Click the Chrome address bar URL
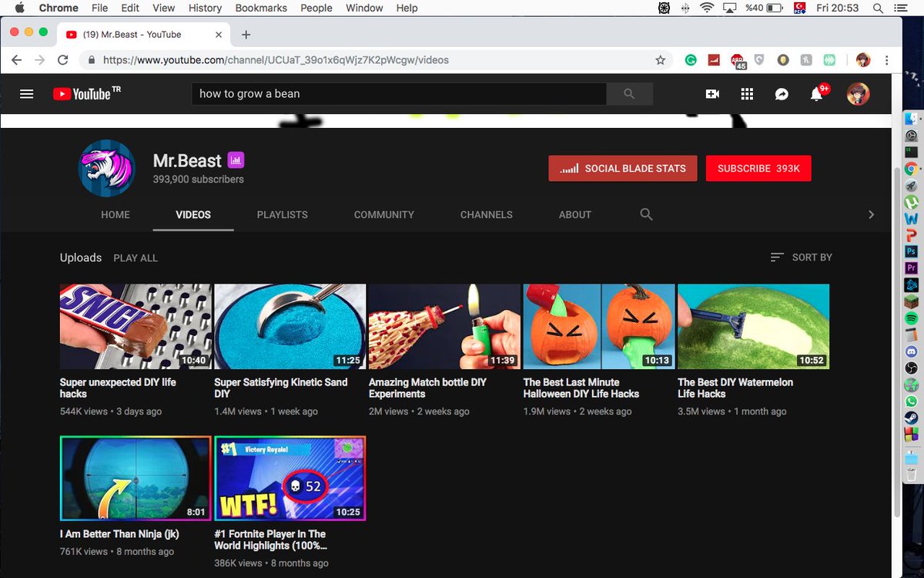 (x=276, y=60)
